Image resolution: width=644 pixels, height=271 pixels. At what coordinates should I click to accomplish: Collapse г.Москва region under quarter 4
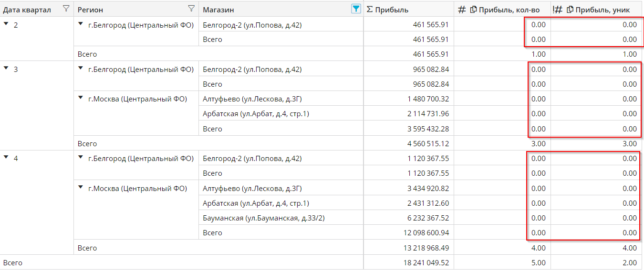[81, 188]
